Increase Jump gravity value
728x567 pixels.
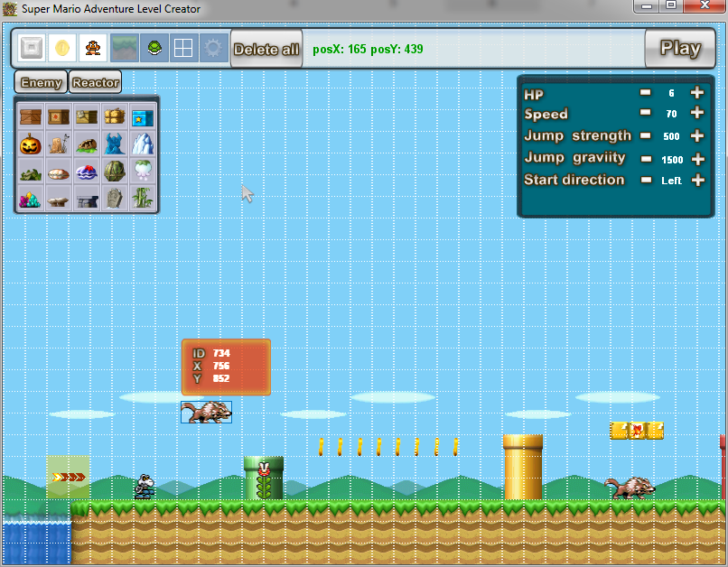(x=698, y=160)
